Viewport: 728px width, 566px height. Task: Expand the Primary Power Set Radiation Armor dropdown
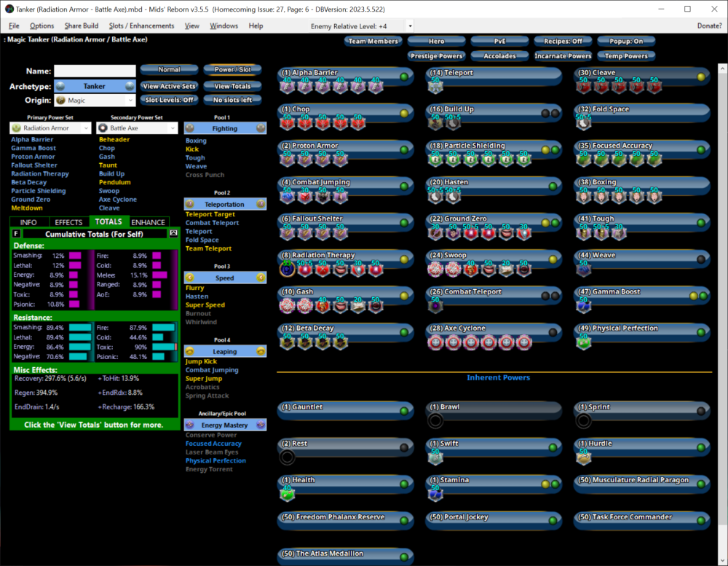tap(51, 128)
